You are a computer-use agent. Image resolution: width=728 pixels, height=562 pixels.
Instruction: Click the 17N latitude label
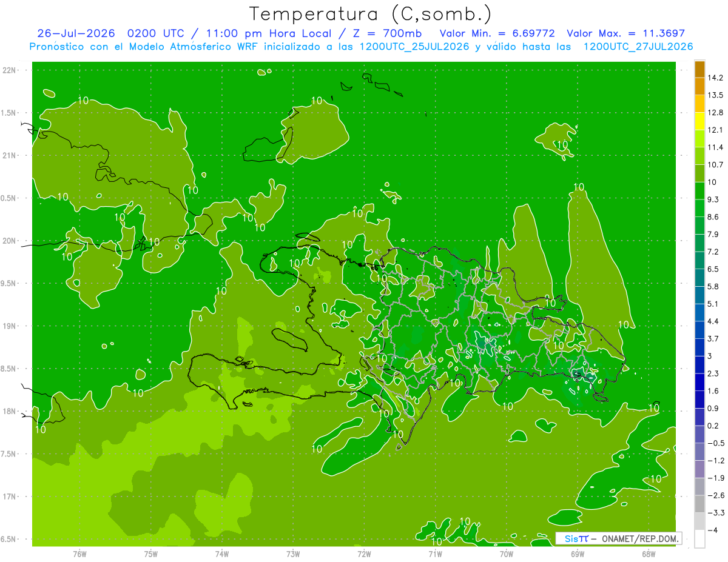point(9,497)
